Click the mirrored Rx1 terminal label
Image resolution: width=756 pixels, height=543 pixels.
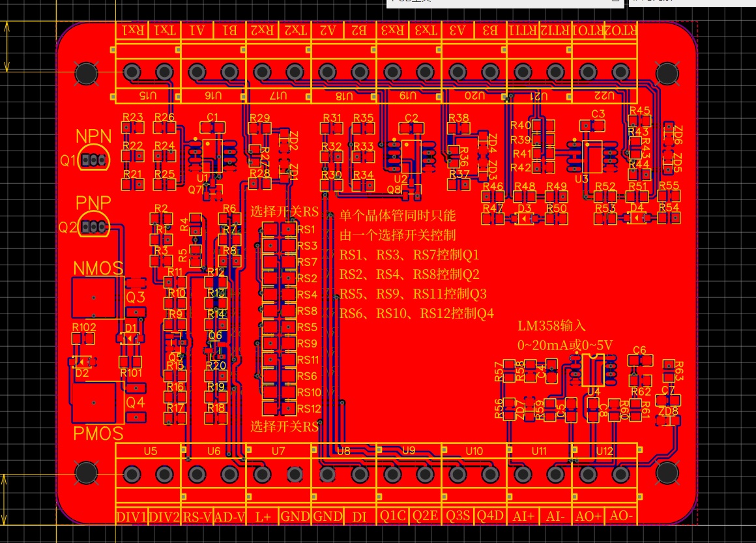coord(133,31)
